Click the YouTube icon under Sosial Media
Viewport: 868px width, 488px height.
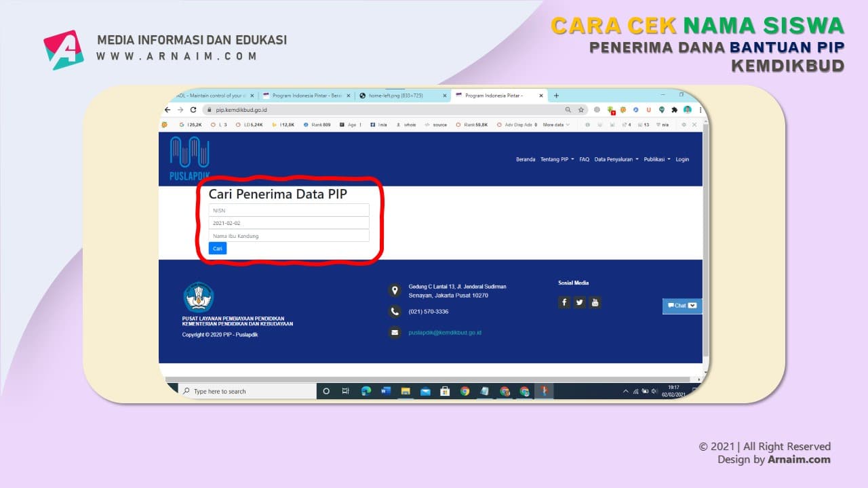click(x=595, y=302)
